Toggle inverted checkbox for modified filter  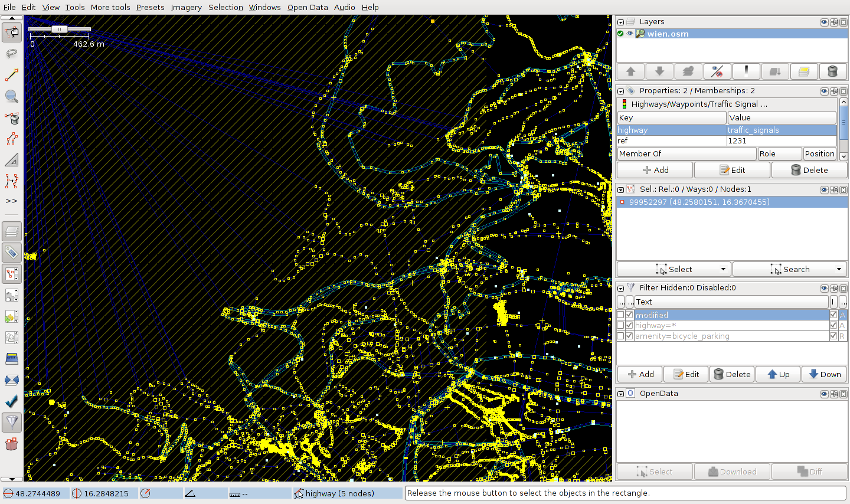pyautogui.click(x=833, y=315)
